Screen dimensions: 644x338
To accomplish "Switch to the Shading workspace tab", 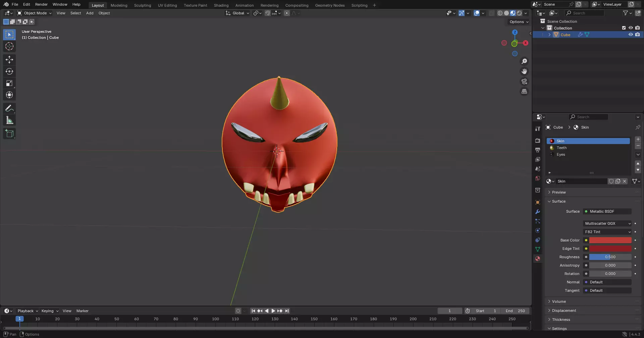I will (221, 5).
